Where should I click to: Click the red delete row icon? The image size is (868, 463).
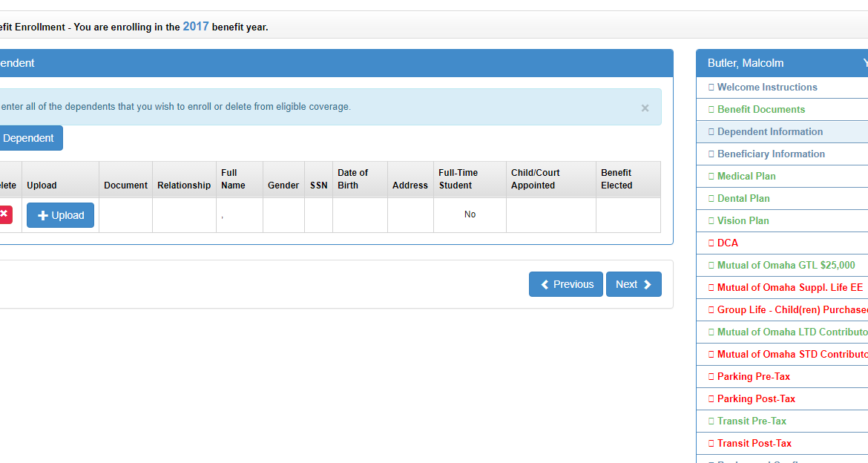pyautogui.click(x=4, y=214)
